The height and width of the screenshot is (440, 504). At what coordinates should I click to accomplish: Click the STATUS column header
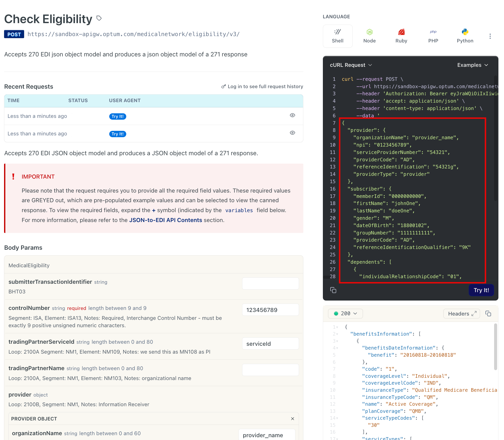pos(78,101)
